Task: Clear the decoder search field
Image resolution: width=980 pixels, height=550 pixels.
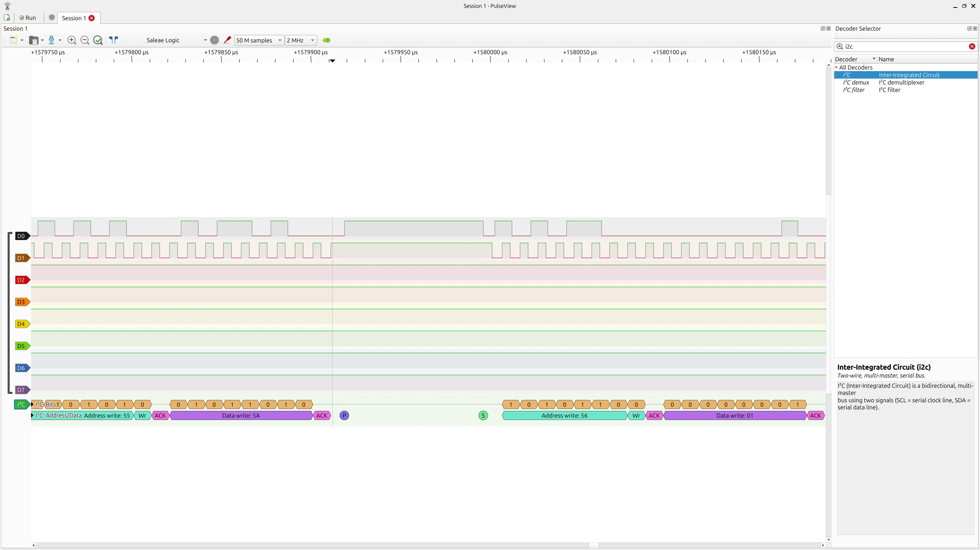Action: (x=972, y=46)
